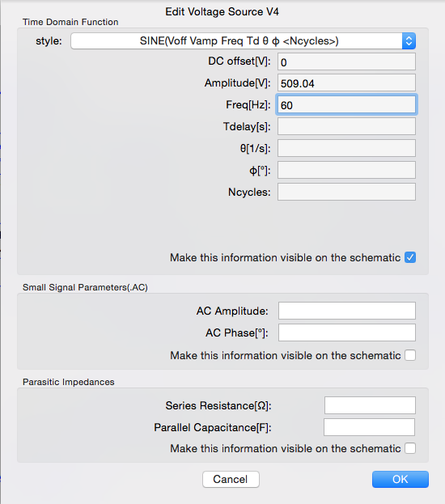Viewport: 445px width, 504px height.
Task: Click the Amplitude[V] field showing 509.04
Action: tap(346, 83)
